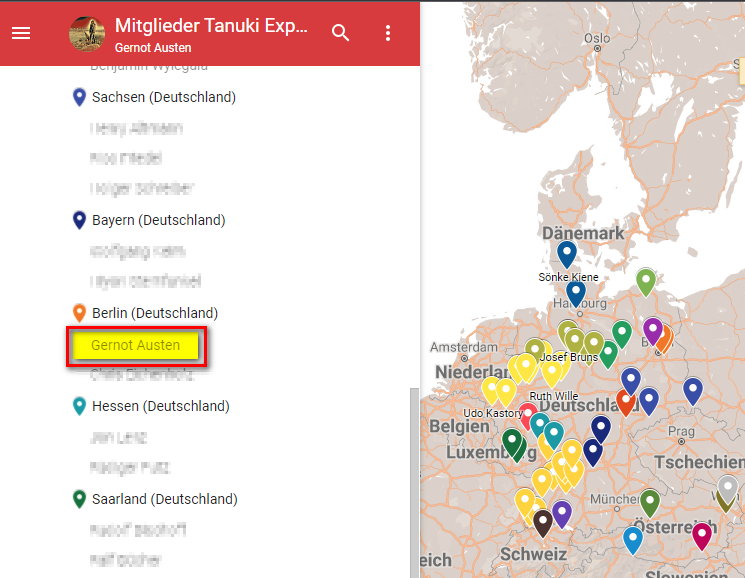Click the map avatar thumbnail in header
The image size is (745, 578).
click(87, 33)
